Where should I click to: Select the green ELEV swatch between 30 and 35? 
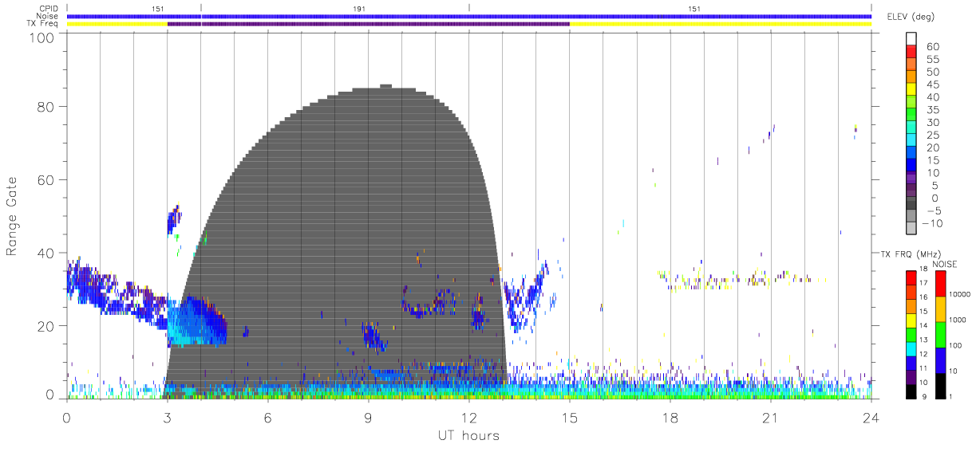[911, 115]
